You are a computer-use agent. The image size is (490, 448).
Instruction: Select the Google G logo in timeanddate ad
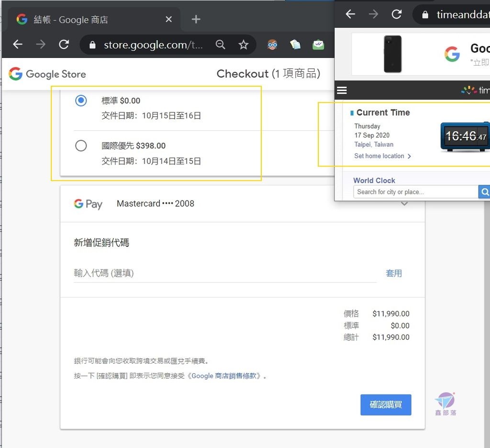[452, 54]
